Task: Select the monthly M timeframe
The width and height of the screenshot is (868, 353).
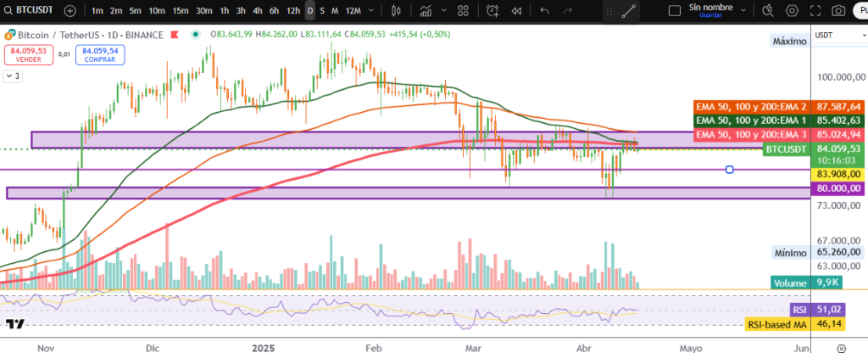Action: point(335,10)
